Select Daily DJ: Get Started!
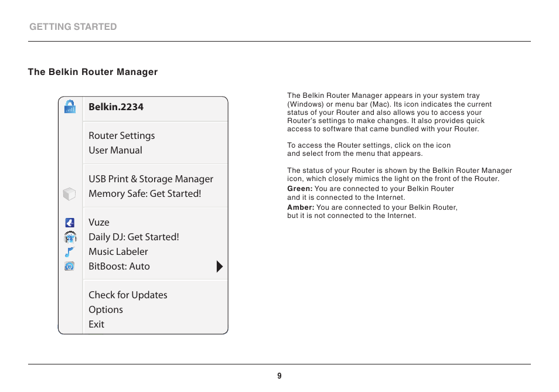 [x=134, y=237]
